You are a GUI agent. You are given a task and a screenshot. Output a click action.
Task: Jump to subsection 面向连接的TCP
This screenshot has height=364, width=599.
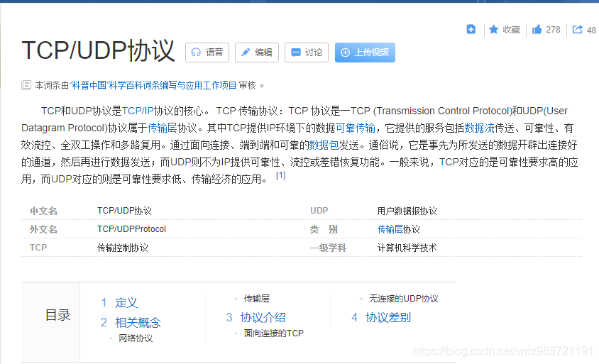pos(273,333)
